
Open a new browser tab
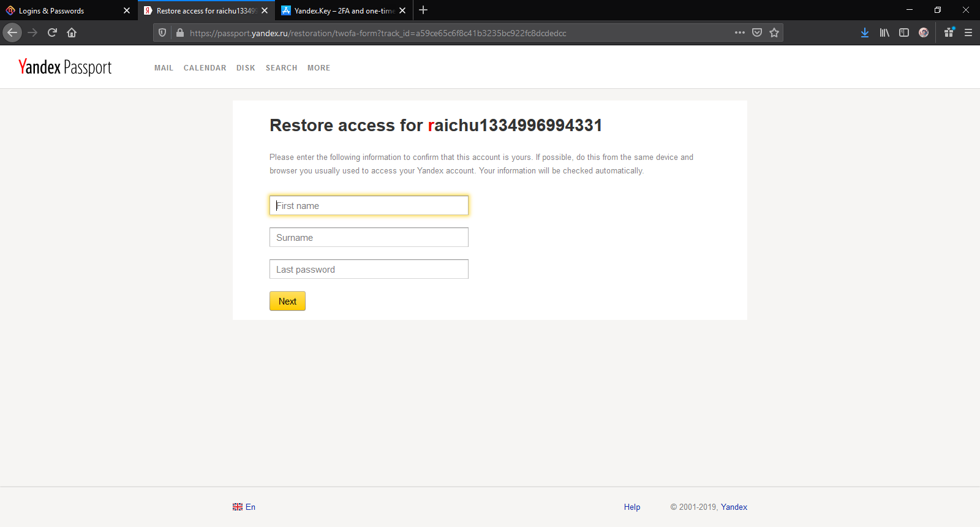(423, 10)
